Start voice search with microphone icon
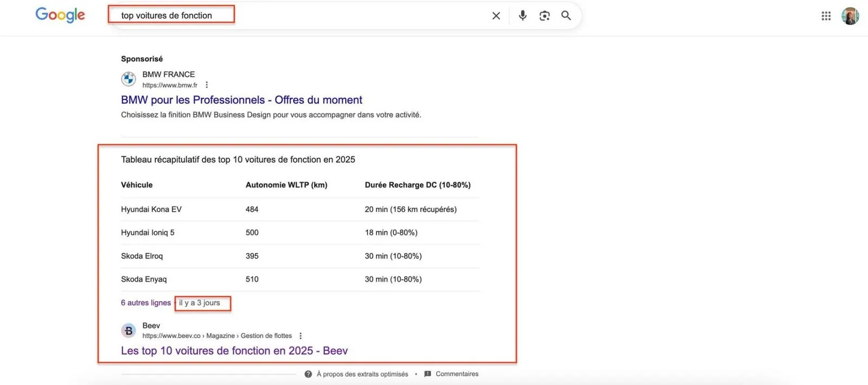The width and height of the screenshot is (868, 385). [522, 16]
